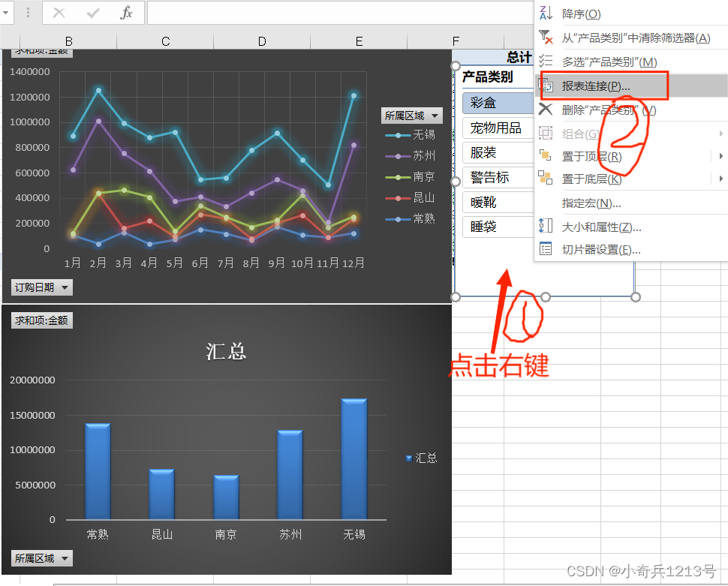Expand the 置于底层 submenu arrow
The width and height of the screenshot is (728, 586).
coord(720,179)
